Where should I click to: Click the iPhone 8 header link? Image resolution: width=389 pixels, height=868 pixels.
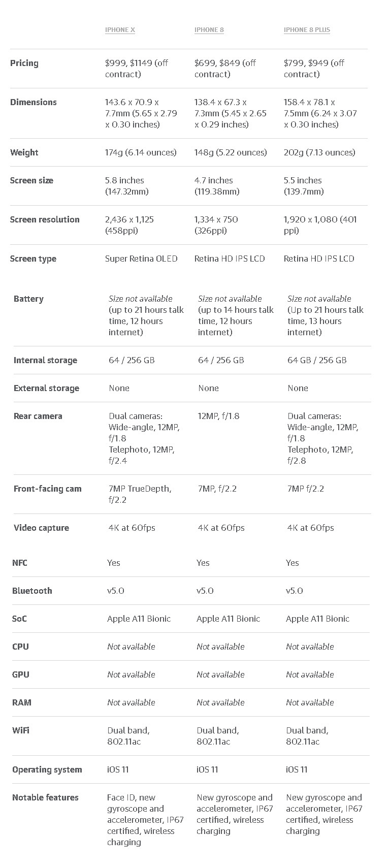(209, 30)
